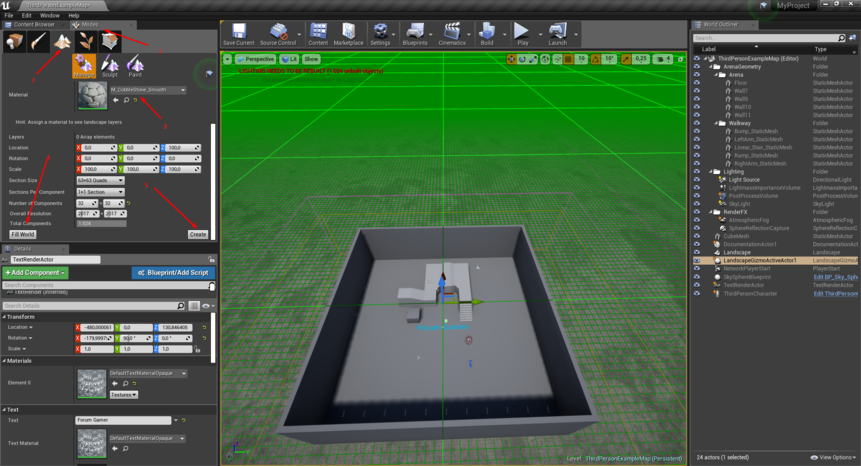Screen dimensions: 861x466
Task: Toggle visibility of Light Source
Action: coord(697,179)
